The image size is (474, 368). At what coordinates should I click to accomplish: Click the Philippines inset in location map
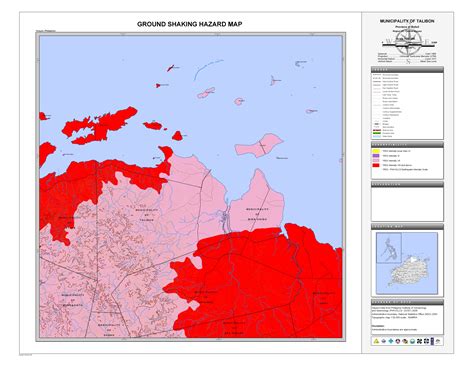coord(389,248)
